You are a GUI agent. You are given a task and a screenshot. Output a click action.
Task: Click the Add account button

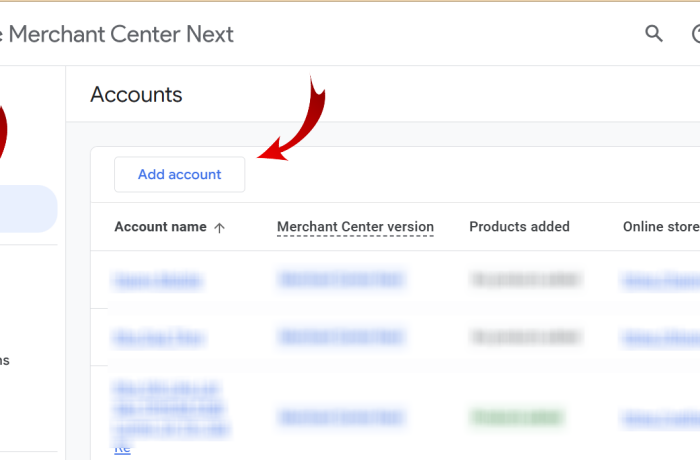[179, 174]
